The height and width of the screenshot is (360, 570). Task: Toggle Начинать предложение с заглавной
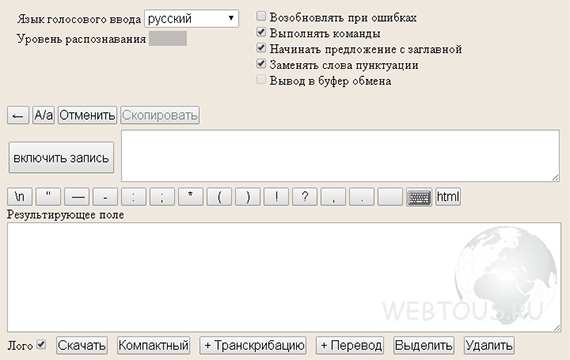261,48
